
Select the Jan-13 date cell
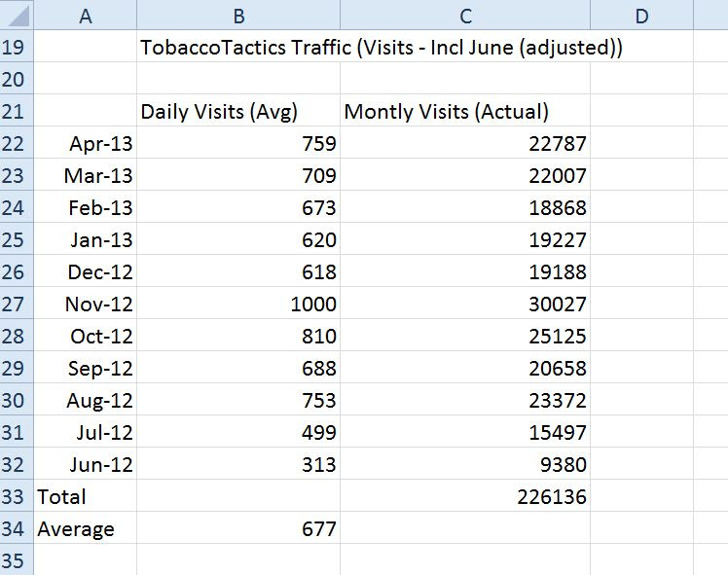click(86, 239)
